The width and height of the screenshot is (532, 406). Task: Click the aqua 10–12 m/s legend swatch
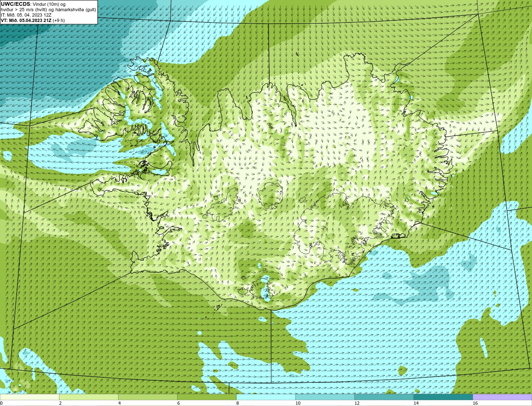[x=325, y=397]
